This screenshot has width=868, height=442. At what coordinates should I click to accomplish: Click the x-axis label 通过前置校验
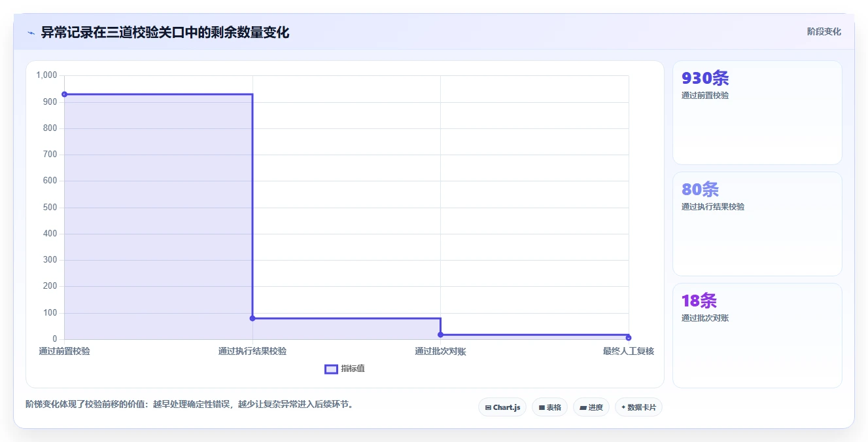(x=64, y=351)
